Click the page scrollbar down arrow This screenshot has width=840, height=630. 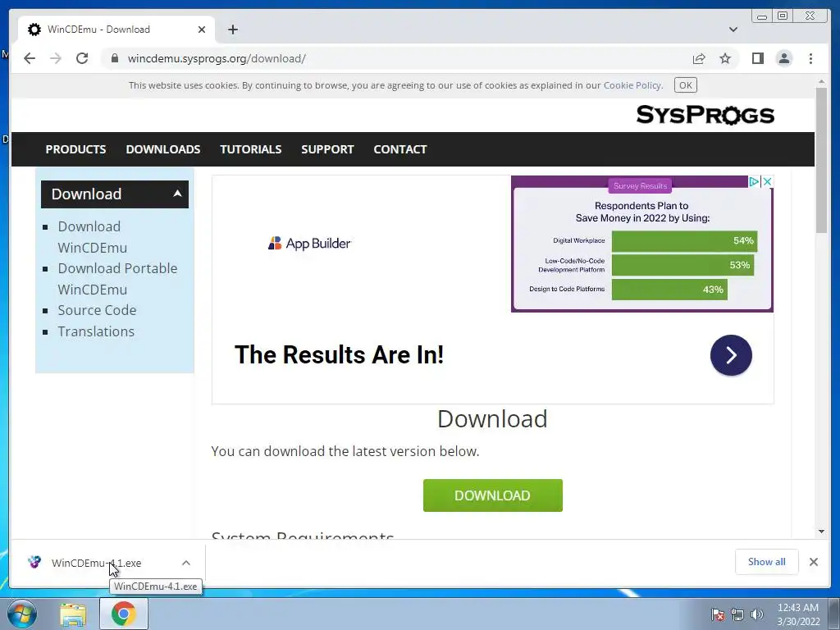tap(821, 532)
